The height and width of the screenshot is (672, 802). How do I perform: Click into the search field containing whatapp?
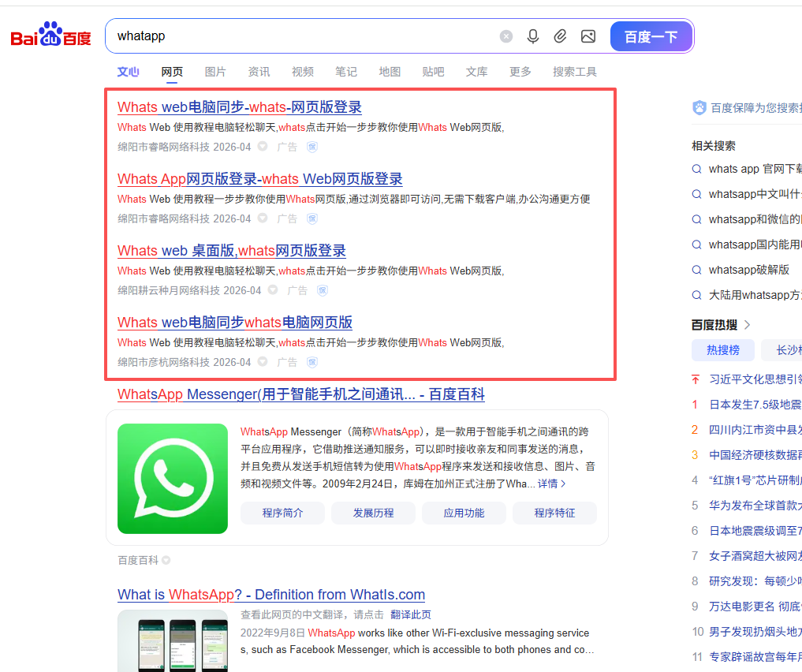[300, 36]
